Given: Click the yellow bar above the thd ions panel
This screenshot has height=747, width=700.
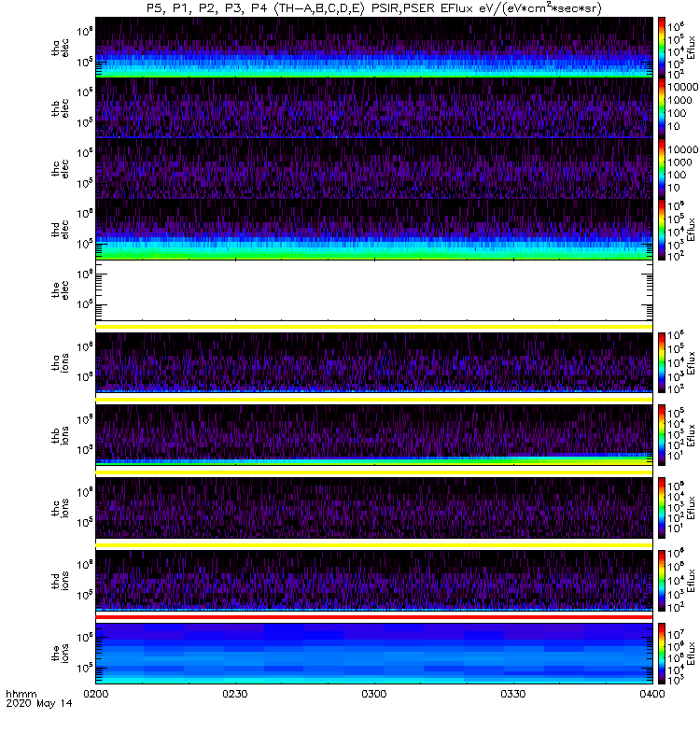Looking at the screenshot, I should [x=374, y=545].
